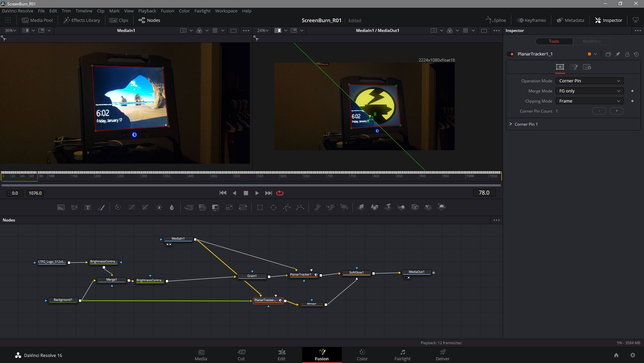
Task: Add a Paint tool from the toolbar
Action: (101, 207)
